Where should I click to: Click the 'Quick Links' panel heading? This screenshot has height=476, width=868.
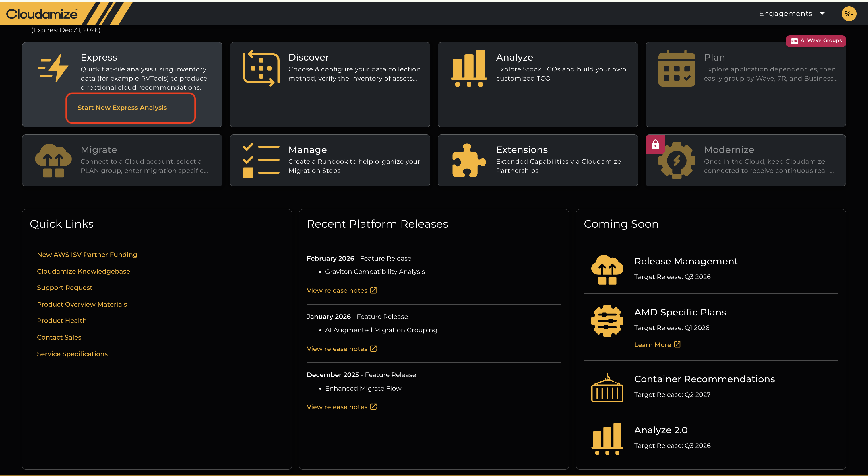62,224
